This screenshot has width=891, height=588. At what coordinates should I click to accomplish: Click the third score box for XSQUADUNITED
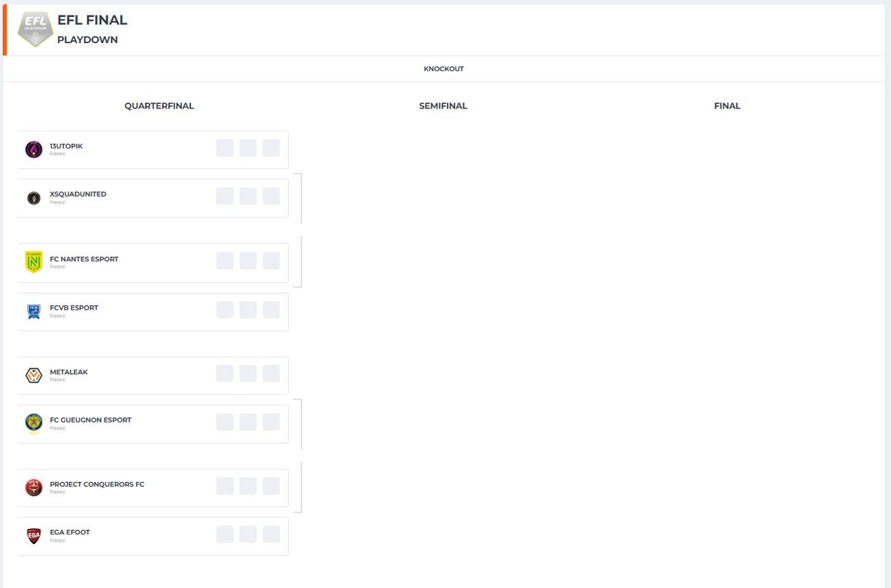pos(271,196)
